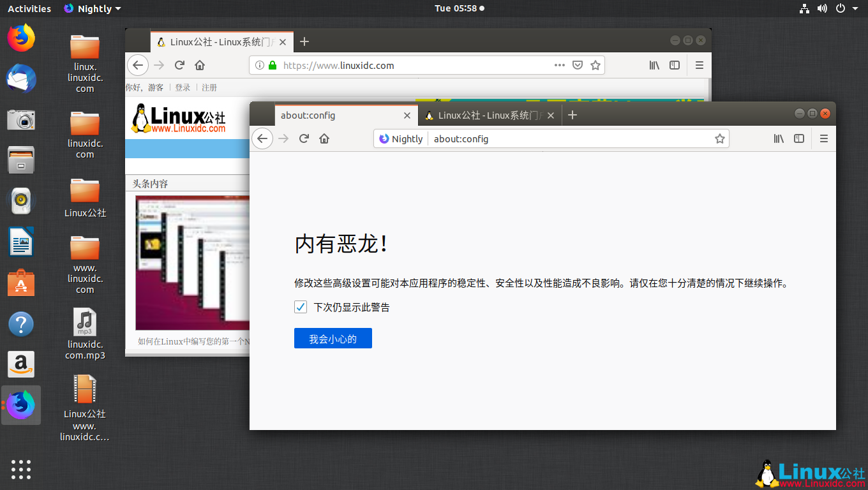Select the Linux公社 desktop folder
Viewport: 868px width, 490px height.
tap(85, 197)
